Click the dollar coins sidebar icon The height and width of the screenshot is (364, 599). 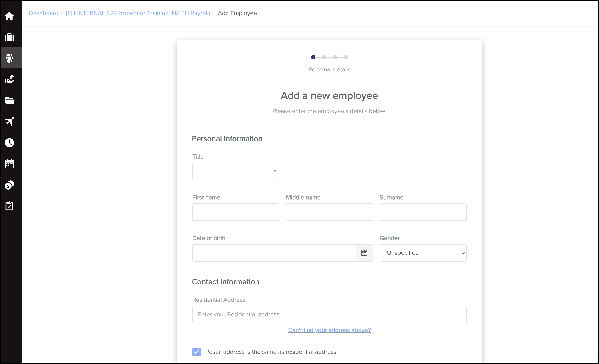(9, 185)
